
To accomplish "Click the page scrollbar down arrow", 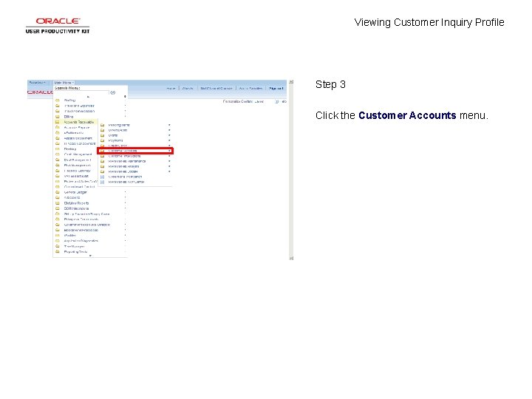I will (291, 258).
